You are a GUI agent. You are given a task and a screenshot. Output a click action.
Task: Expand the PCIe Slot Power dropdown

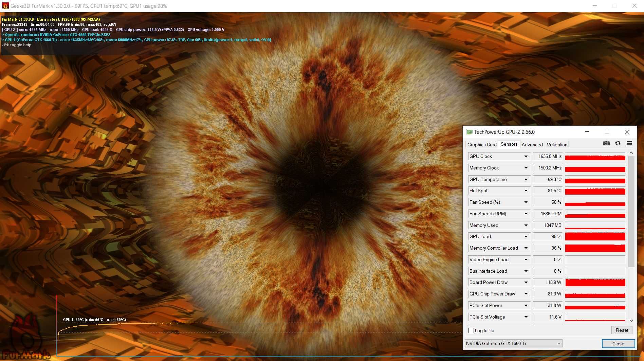[526, 305]
